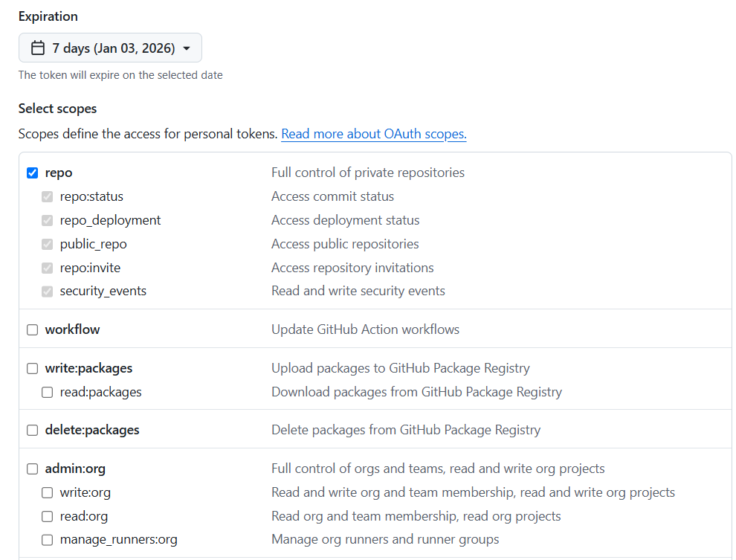Click the public_repo checkbox
The image size is (736, 560).
47,244
